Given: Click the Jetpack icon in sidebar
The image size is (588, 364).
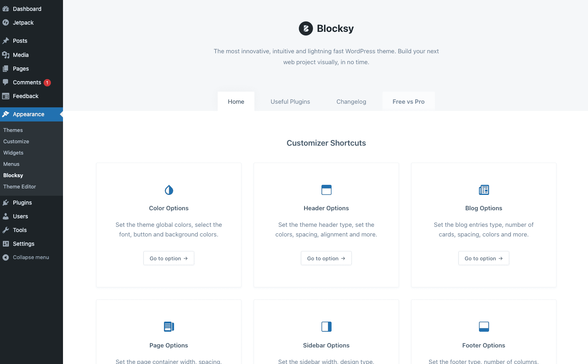Looking at the screenshot, I should pos(6,23).
